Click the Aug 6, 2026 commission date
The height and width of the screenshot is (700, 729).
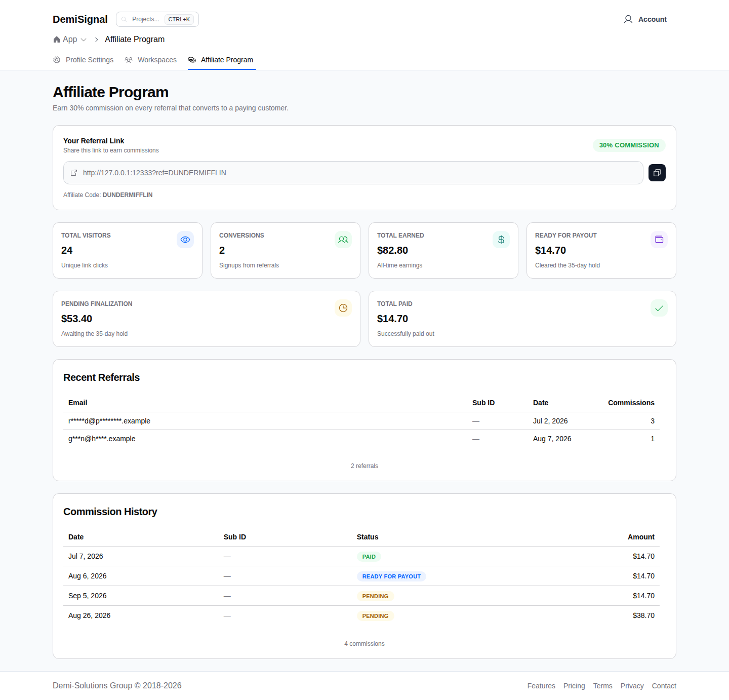(88, 576)
